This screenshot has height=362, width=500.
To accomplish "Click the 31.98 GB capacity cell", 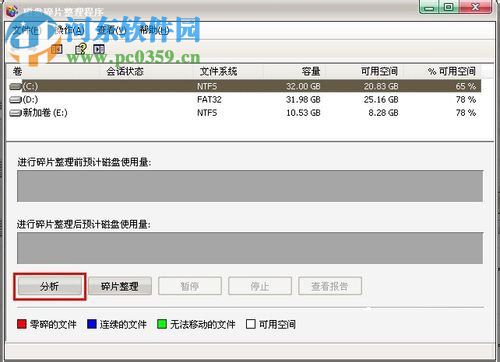I will click(x=303, y=100).
